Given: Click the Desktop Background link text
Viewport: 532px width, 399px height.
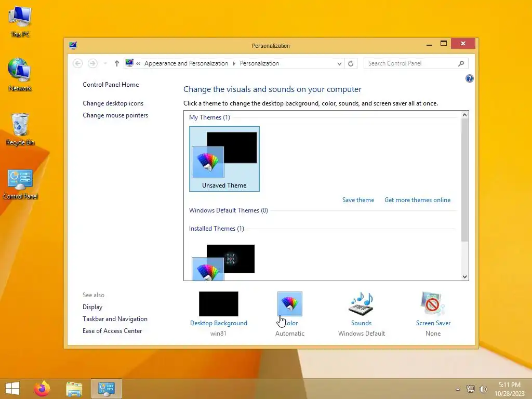Looking at the screenshot, I should pos(219,323).
